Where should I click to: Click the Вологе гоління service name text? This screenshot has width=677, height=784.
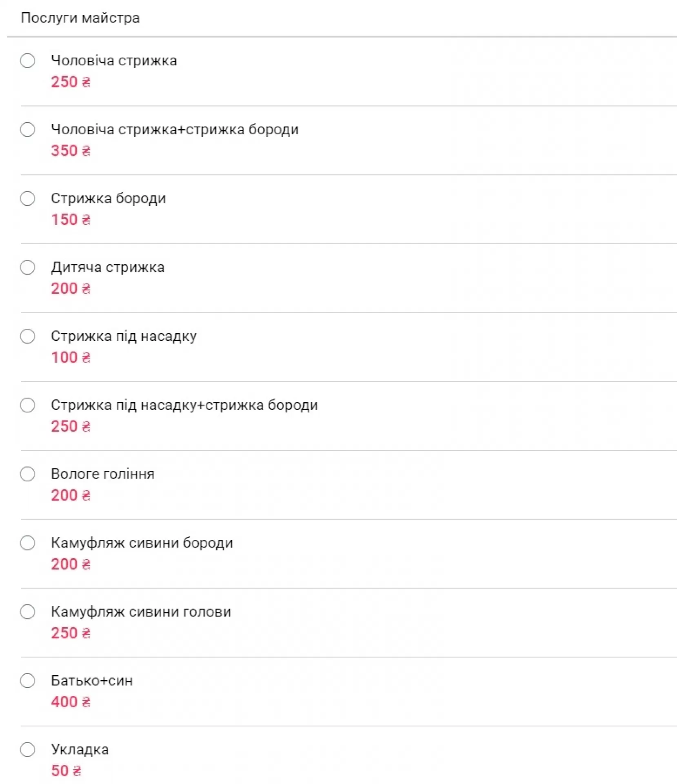click(x=102, y=474)
